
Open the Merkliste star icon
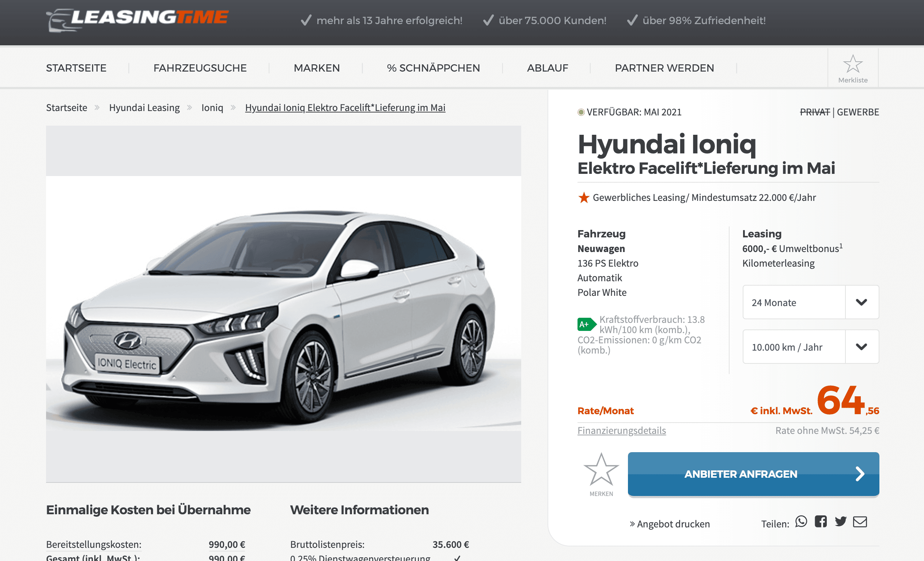click(853, 64)
